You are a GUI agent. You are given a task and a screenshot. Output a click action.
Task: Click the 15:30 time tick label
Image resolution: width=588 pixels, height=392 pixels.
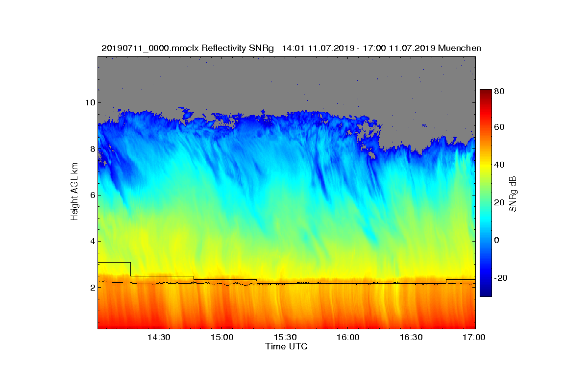point(285,338)
